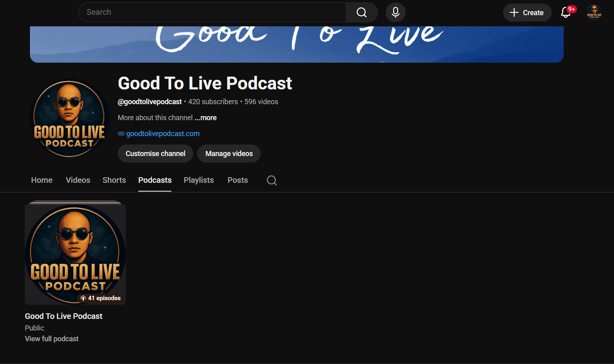Open Customise channel
Image resolution: width=614 pixels, height=364 pixels.
tap(155, 154)
